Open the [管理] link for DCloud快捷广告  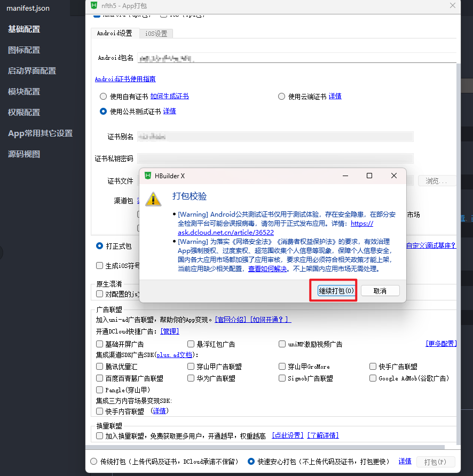170,331
